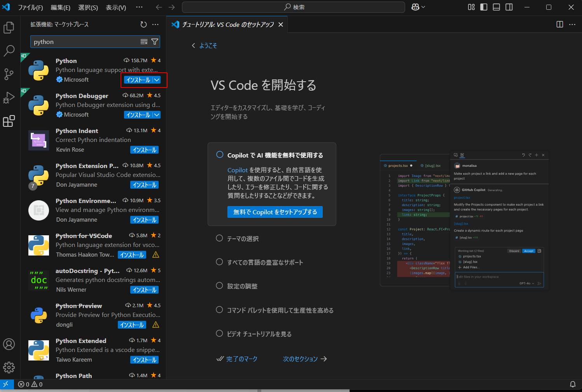
Task: Select the チュートリアル: VS Code のセットアップ tab
Action: (x=228, y=24)
